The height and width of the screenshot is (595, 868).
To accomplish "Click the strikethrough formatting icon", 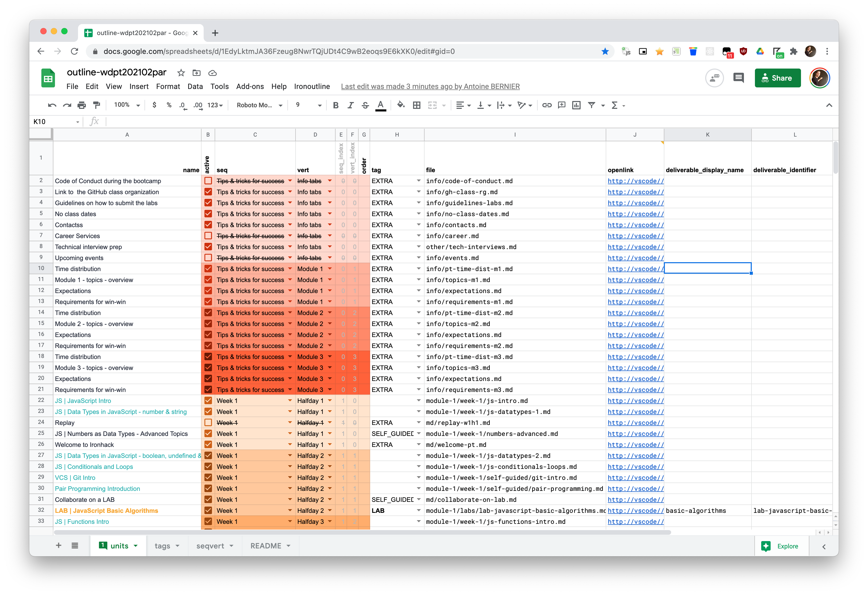I will click(366, 105).
